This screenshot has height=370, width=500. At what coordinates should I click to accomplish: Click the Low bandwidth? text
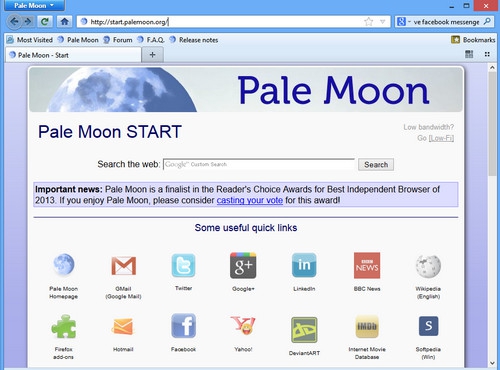[x=429, y=127]
